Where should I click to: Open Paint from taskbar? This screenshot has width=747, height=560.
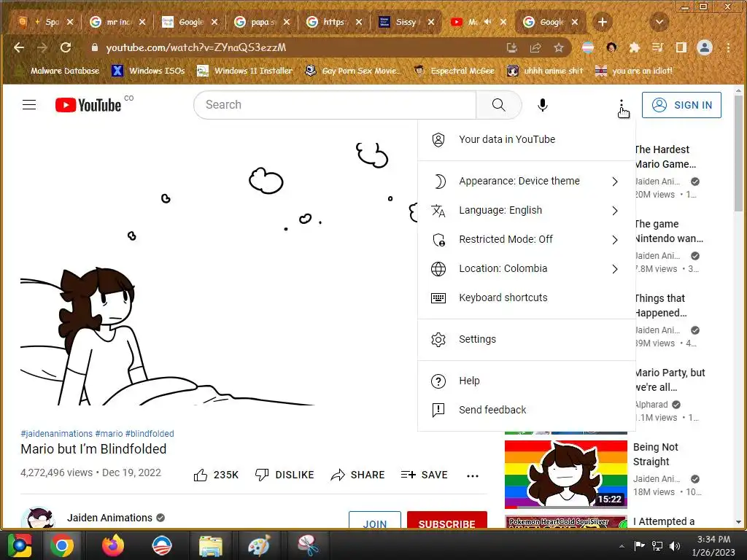259,545
